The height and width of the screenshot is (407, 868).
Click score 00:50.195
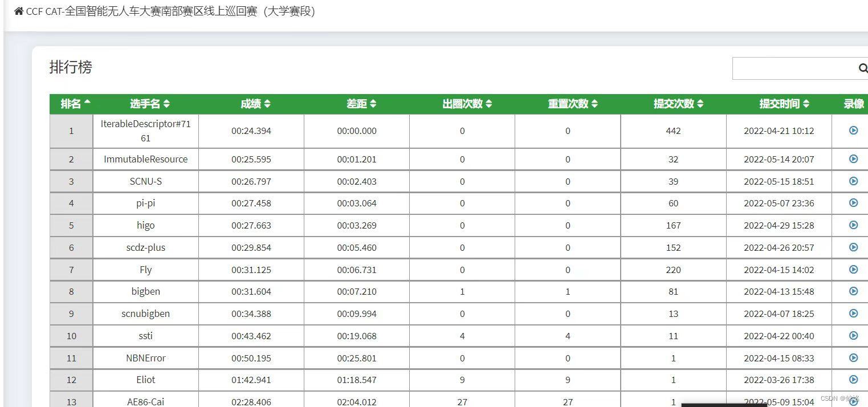251,358
